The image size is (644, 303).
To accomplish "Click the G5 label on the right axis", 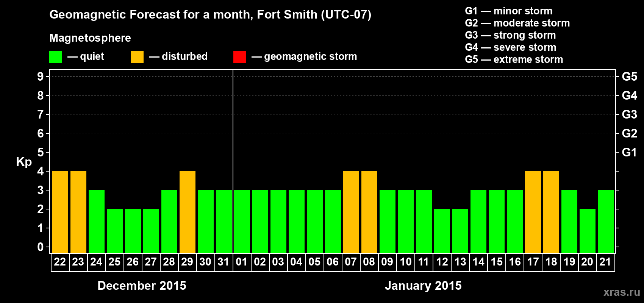I will tap(629, 77).
